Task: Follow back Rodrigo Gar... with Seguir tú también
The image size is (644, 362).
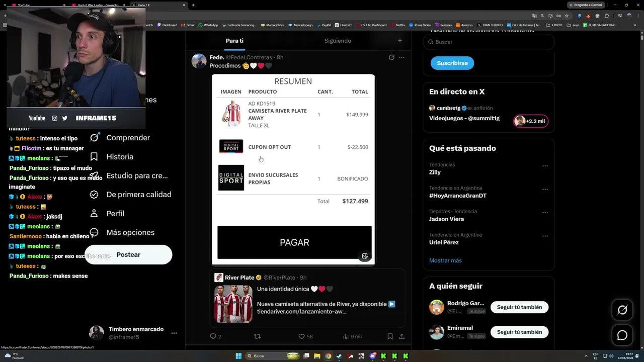Action: [519, 307]
